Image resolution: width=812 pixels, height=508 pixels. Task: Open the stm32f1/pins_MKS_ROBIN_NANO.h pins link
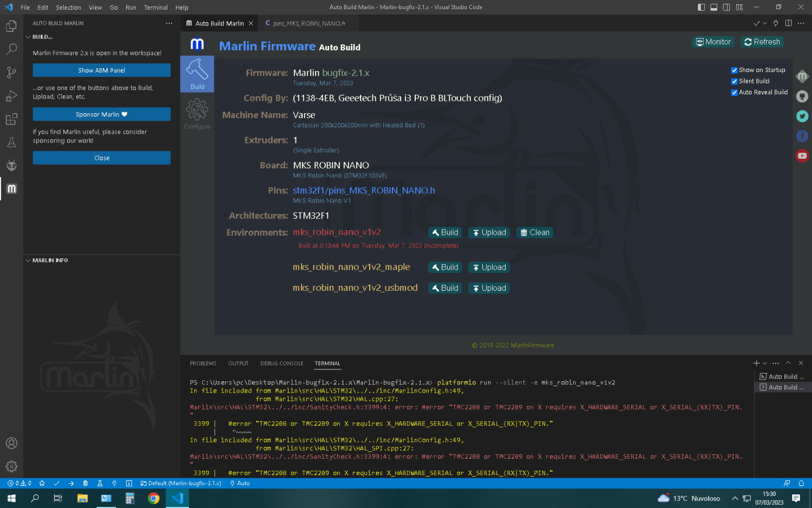(364, 190)
